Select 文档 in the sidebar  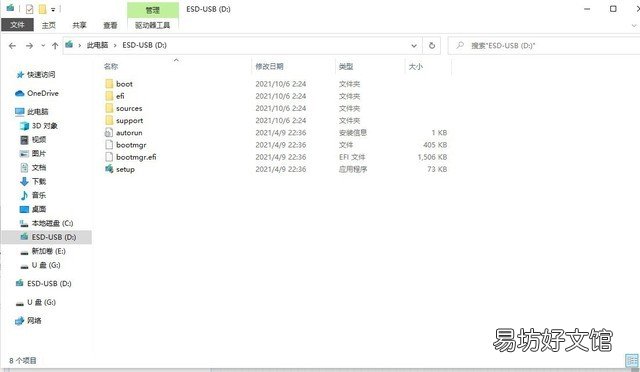pos(39,167)
